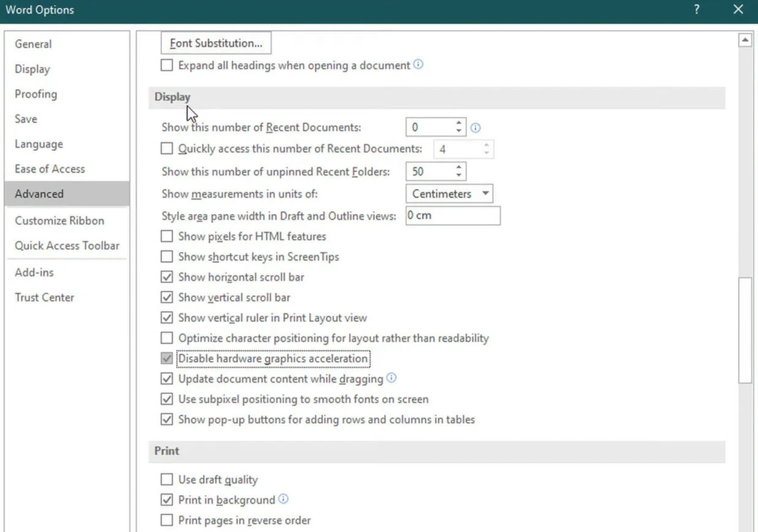The image size is (758, 532).
Task: Check "Quickly access this number of Recent Documents"
Action: point(166,148)
